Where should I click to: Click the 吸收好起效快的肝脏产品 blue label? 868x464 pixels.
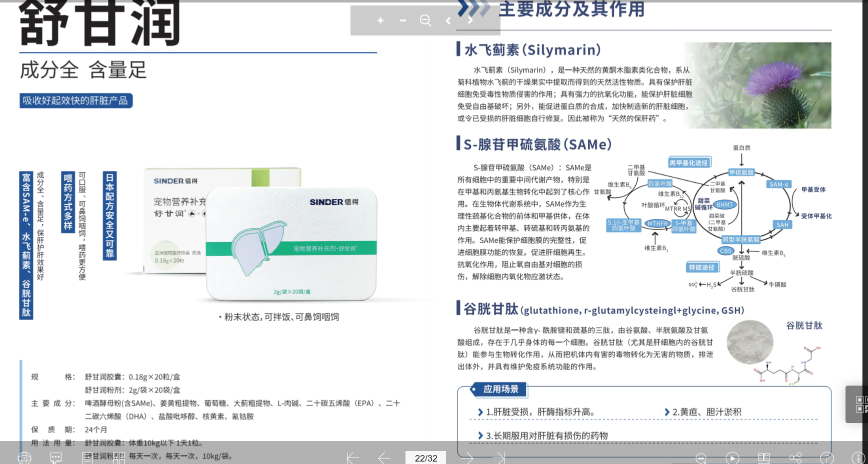tap(76, 100)
